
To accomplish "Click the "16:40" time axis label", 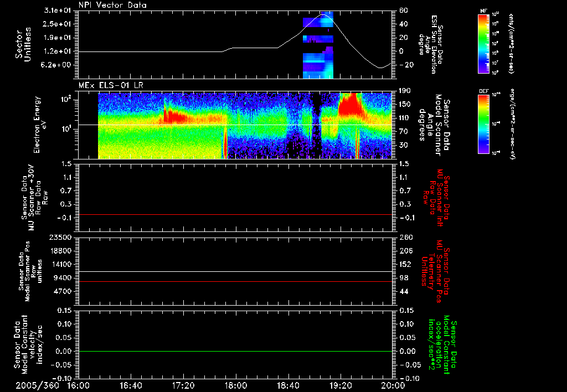I will click(131, 385).
